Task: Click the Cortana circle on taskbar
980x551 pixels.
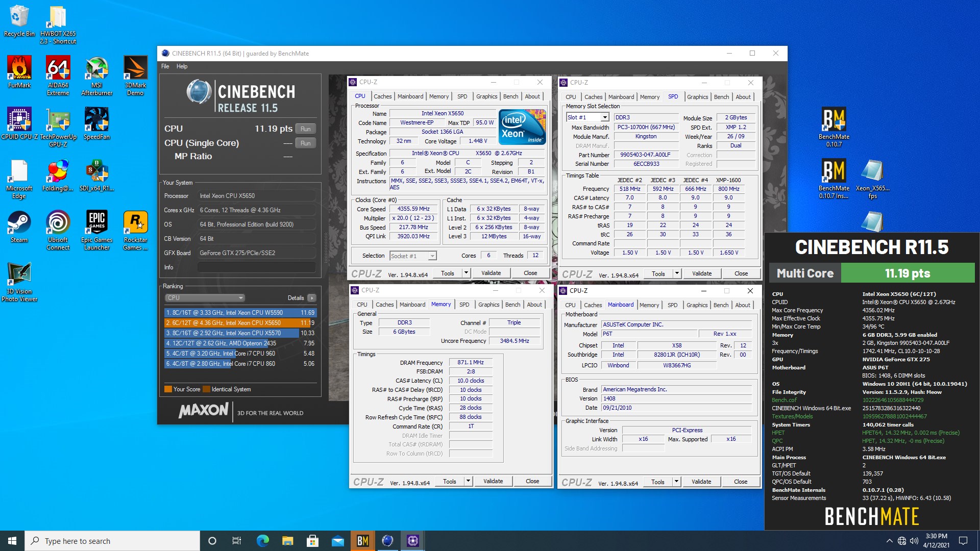Action: [212, 541]
